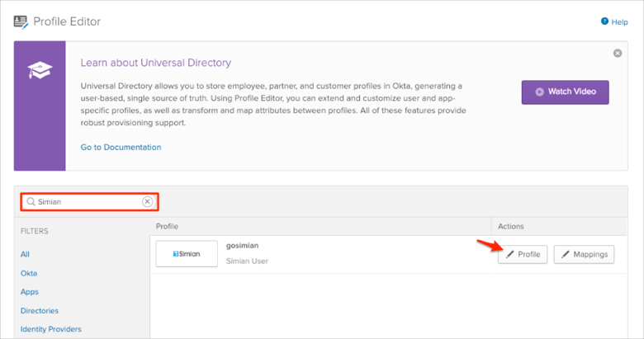Clear the Simian search text
The width and height of the screenshot is (644, 339).
[147, 201]
